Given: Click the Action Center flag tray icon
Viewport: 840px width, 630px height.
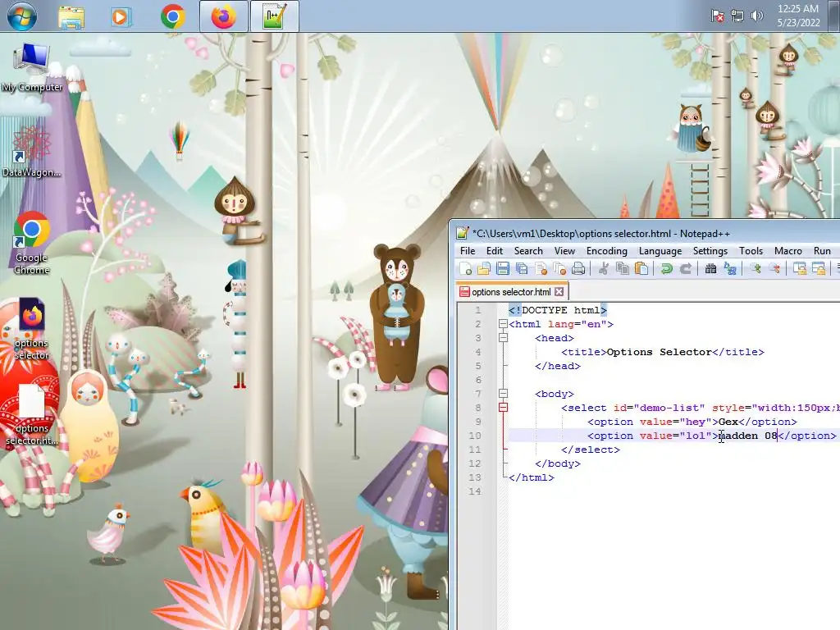Looking at the screenshot, I should pos(717,16).
